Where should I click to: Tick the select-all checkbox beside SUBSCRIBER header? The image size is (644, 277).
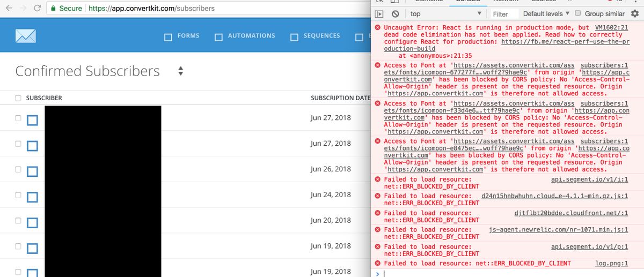[18, 98]
